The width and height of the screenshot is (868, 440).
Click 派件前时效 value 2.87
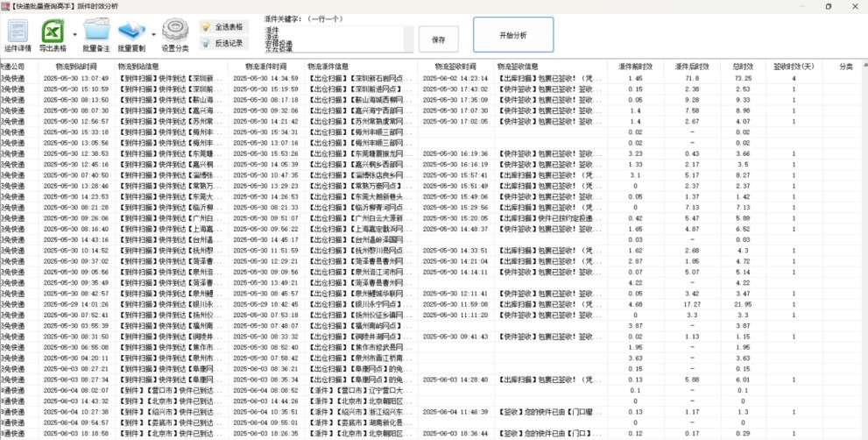[636, 261]
